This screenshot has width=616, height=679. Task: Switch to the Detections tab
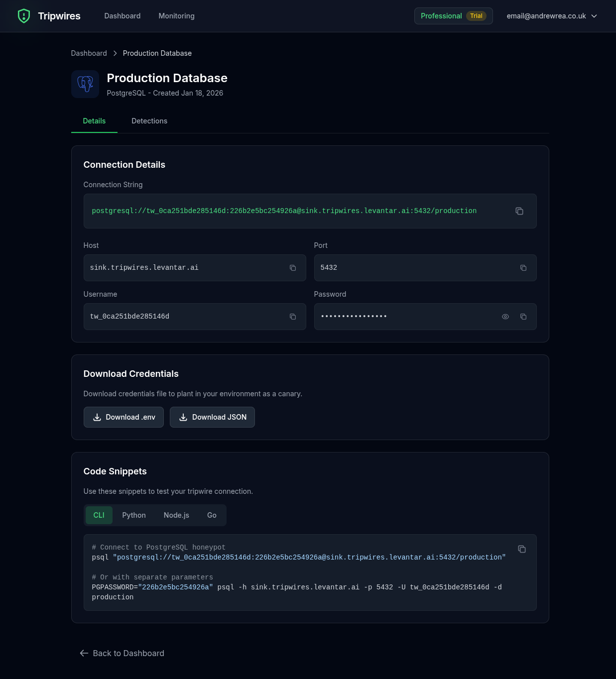[x=149, y=121]
